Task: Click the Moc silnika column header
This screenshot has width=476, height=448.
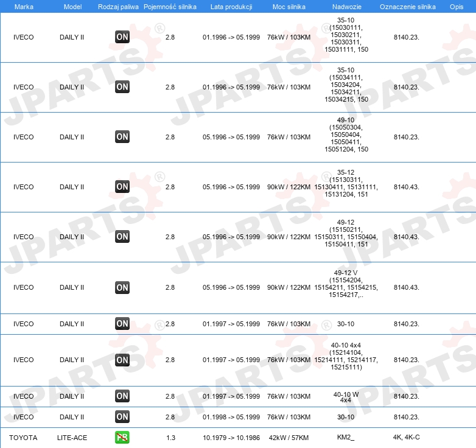Action: pyautogui.click(x=289, y=7)
